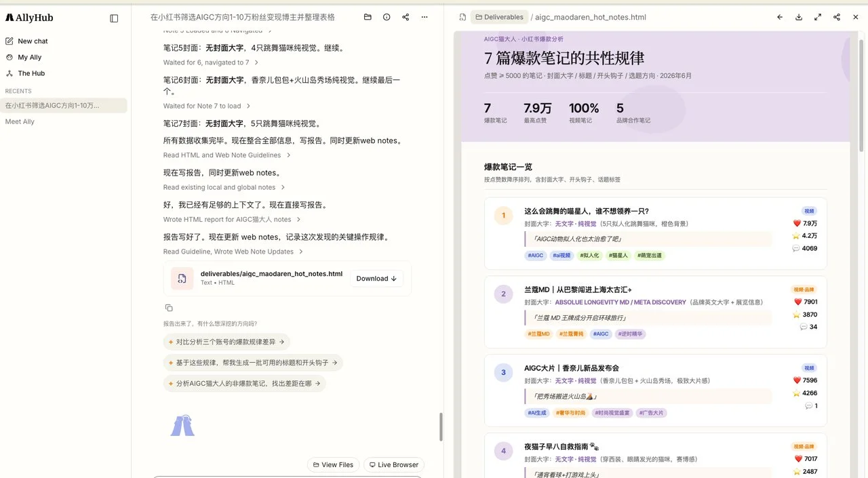Open the Deliverables folder breadcrumb
The height and width of the screenshot is (478, 868).
point(499,17)
